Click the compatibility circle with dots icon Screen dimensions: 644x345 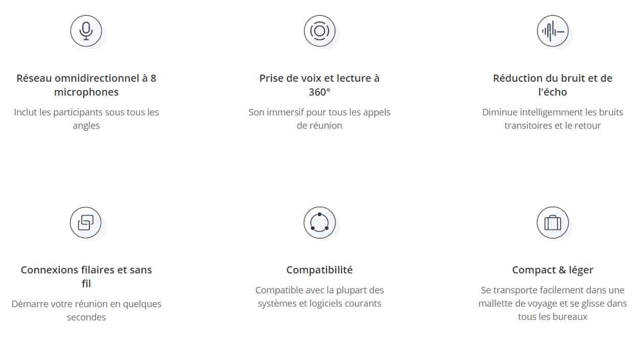[x=319, y=222]
